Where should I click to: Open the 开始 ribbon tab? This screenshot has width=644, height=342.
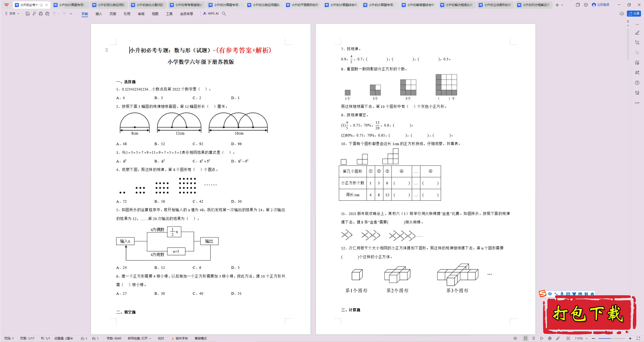85,14
